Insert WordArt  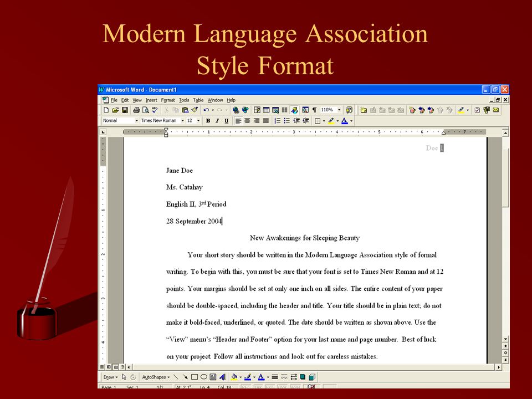click(223, 377)
